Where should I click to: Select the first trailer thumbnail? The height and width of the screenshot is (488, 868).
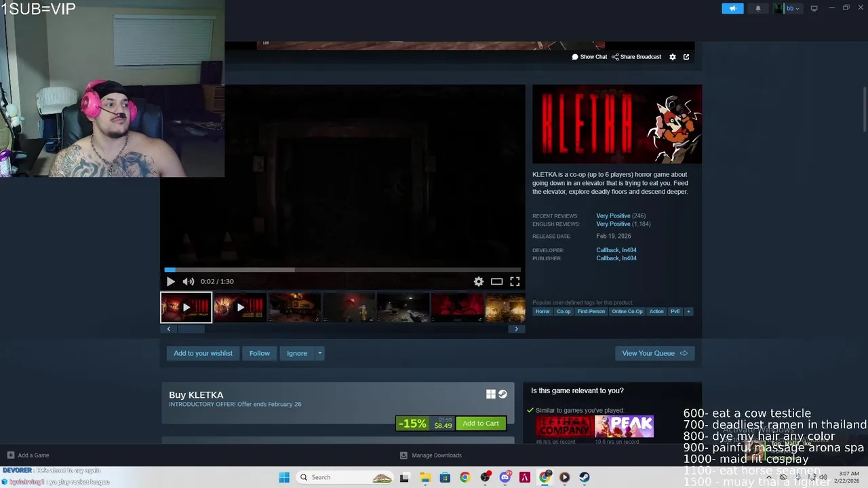tap(186, 307)
